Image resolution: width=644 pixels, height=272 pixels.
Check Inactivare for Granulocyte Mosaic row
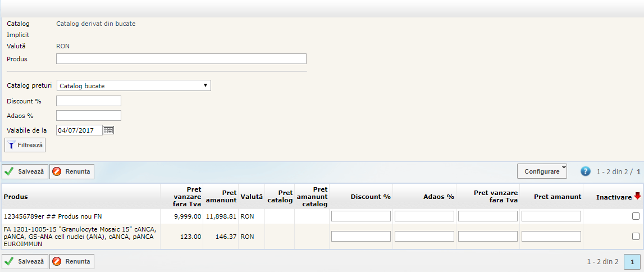[636, 237]
